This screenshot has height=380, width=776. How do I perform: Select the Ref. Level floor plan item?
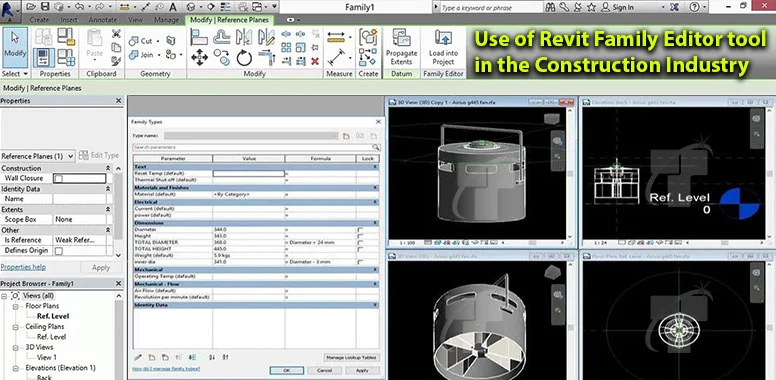[x=53, y=316]
